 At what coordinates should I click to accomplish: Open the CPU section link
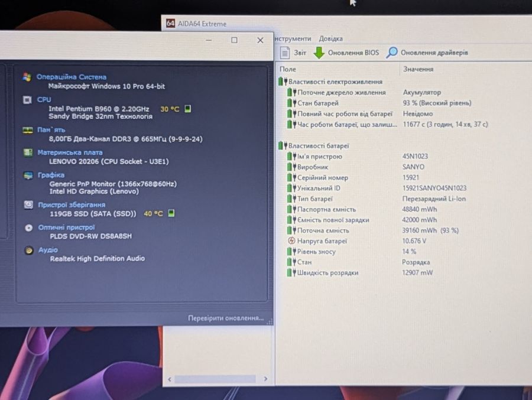tap(44, 99)
